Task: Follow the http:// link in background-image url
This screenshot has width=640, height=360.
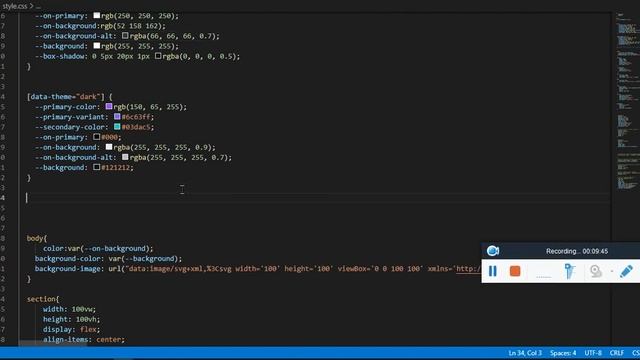Action: 469,269
